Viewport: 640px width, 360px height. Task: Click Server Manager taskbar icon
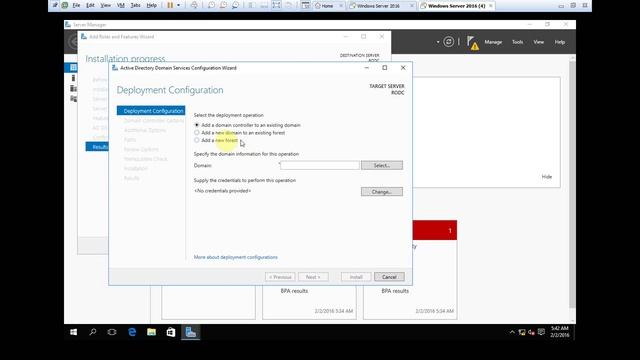coord(191,332)
